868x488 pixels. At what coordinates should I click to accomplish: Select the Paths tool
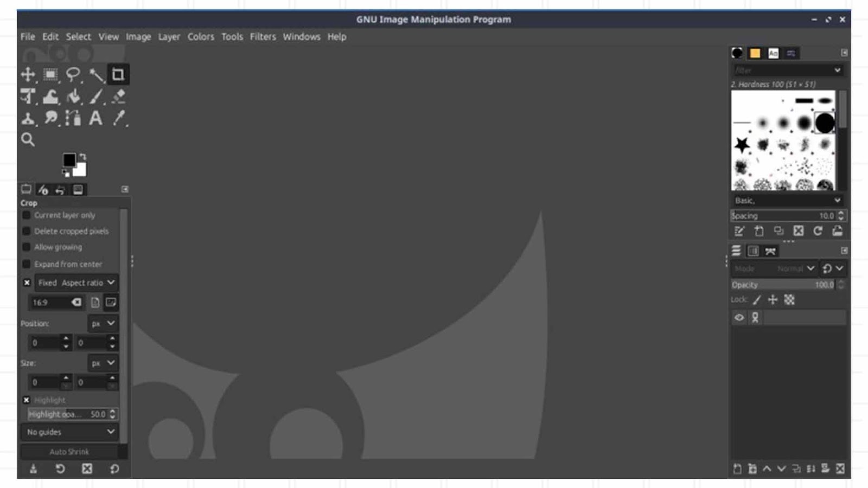click(x=73, y=118)
